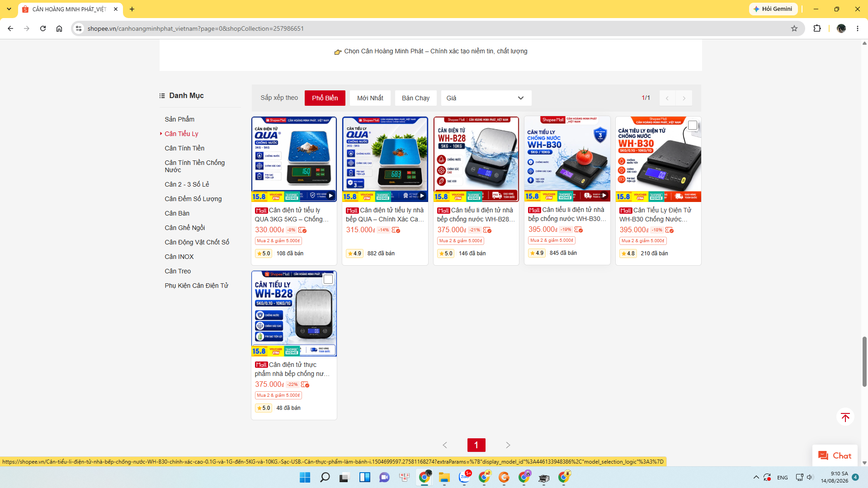The height and width of the screenshot is (488, 868).
Task: Open the ENG input language indicator
Action: click(782, 477)
